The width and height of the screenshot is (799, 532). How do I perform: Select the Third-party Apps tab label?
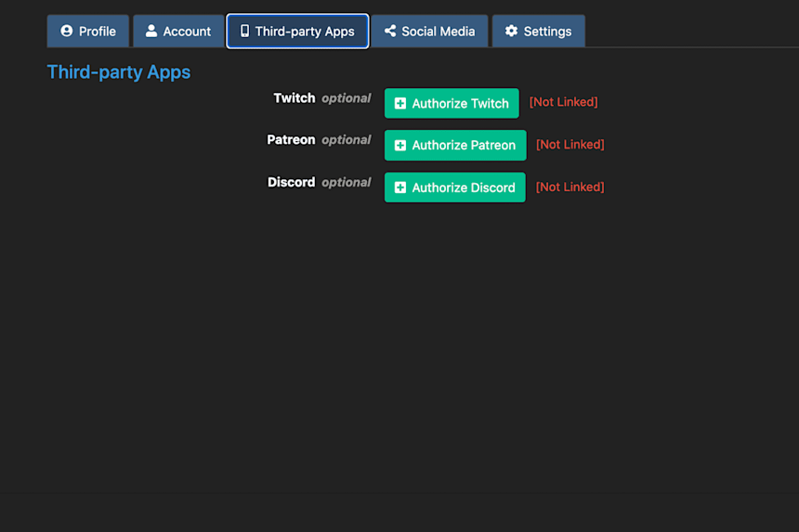click(x=305, y=32)
